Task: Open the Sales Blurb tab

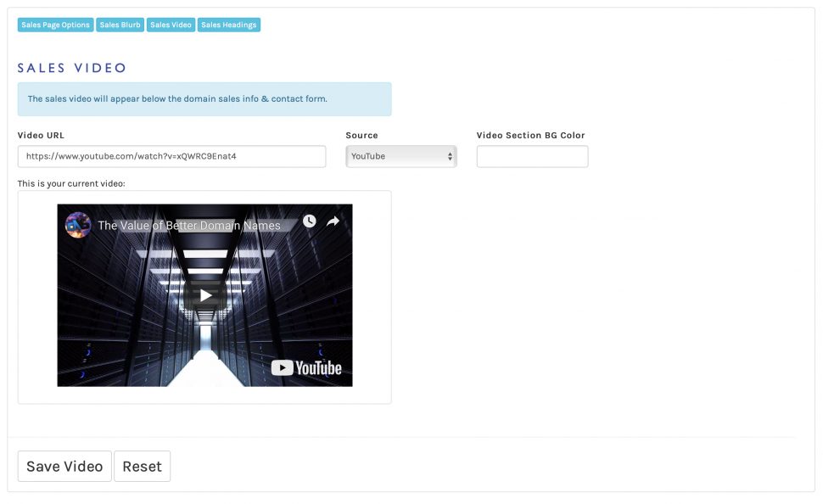Action: 120,25
